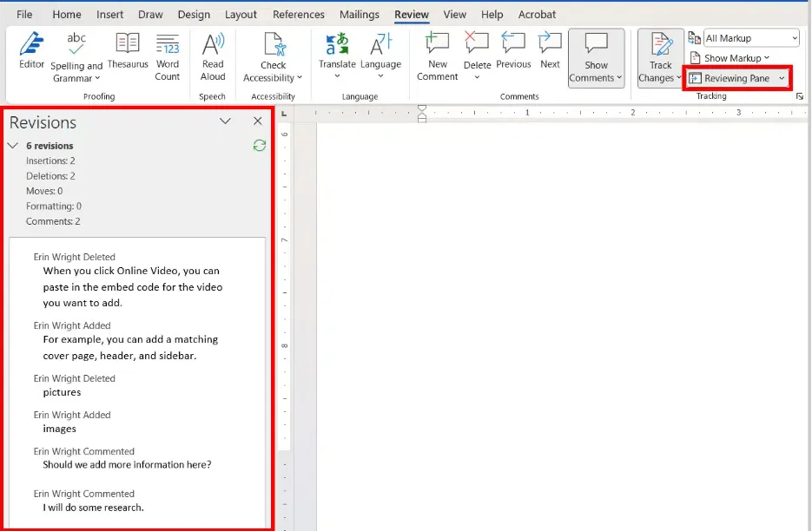The height and width of the screenshot is (531, 812).
Task: Open Tracking group dialog launcher
Action: coord(800,96)
